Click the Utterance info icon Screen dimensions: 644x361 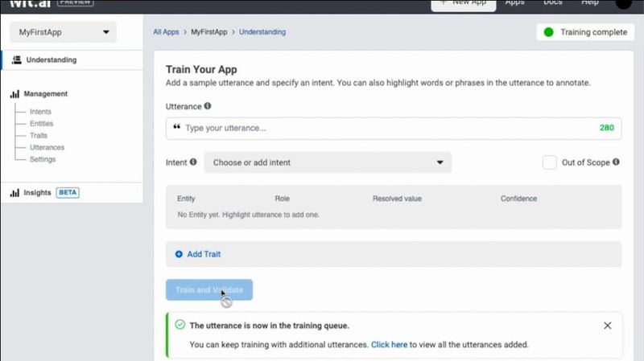pos(208,106)
